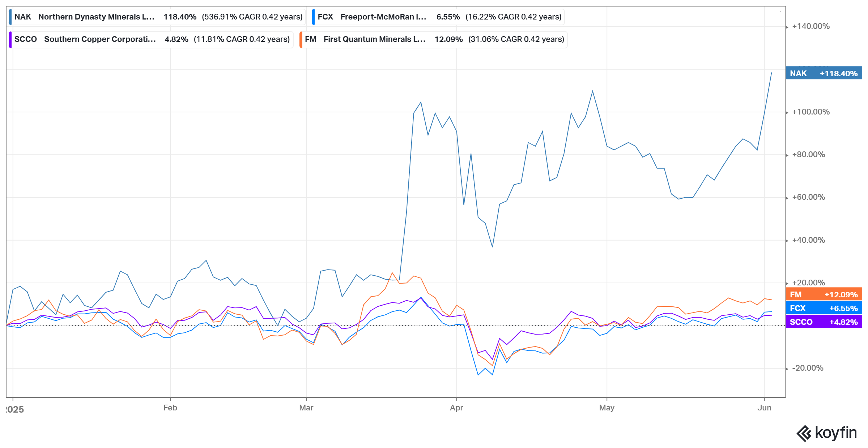The height and width of the screenshot is (448, 868).
Task: Click the +80.00% y-axis tick label
Action: 809,155
